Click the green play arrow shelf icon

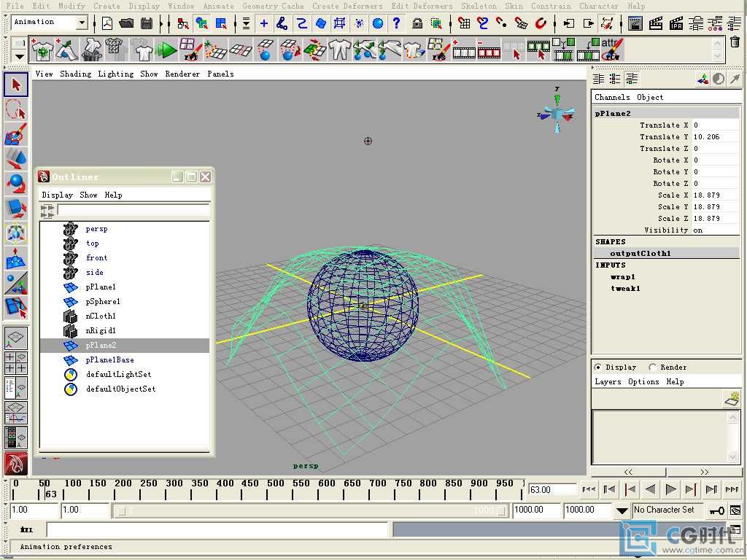(166, 50)
